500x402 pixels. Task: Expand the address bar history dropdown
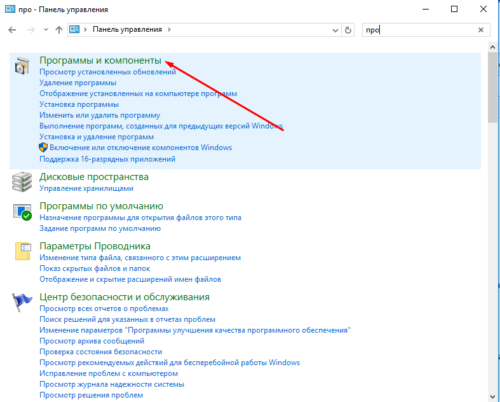pyautogui.click(x=335, y=30)
